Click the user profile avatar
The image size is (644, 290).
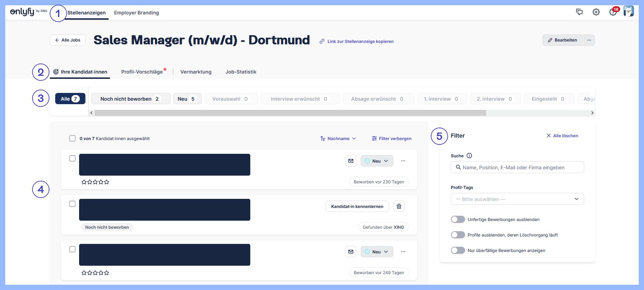629,11
